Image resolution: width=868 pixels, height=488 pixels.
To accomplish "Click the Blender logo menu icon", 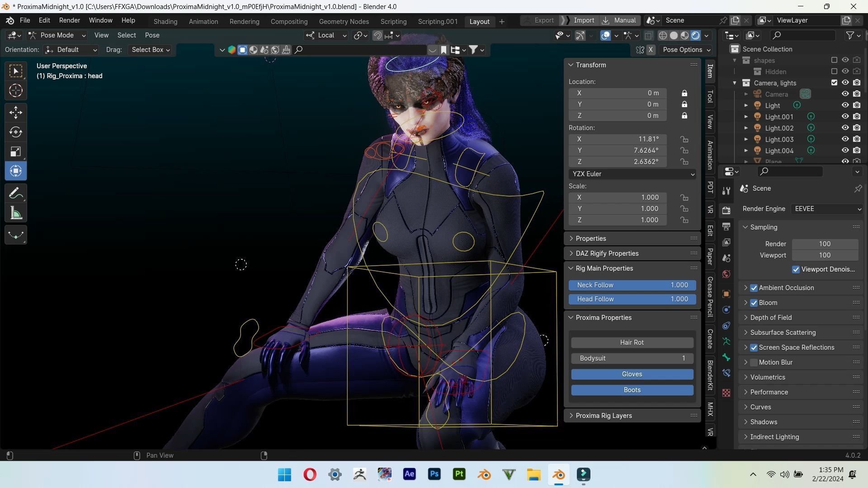I will [10, 21].
